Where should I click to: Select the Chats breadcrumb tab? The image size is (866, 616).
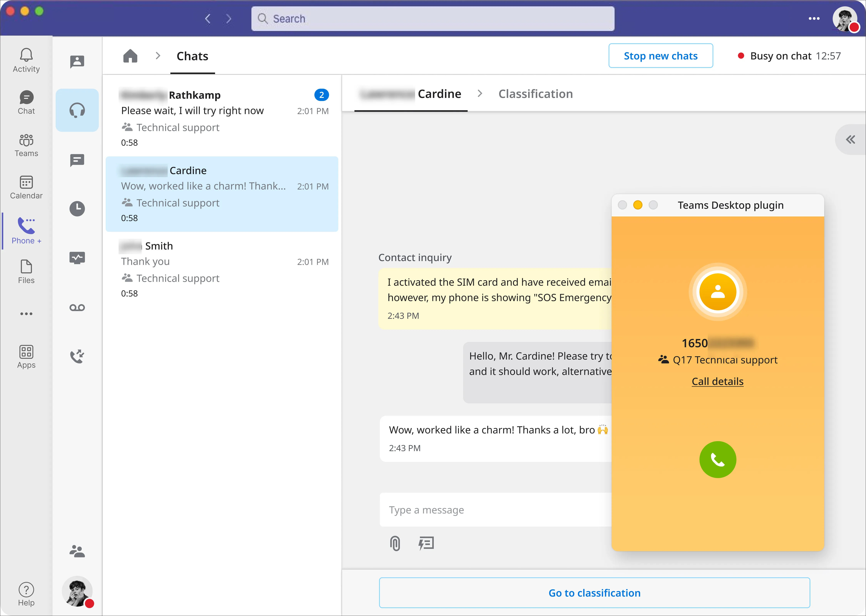coord(192,56)
